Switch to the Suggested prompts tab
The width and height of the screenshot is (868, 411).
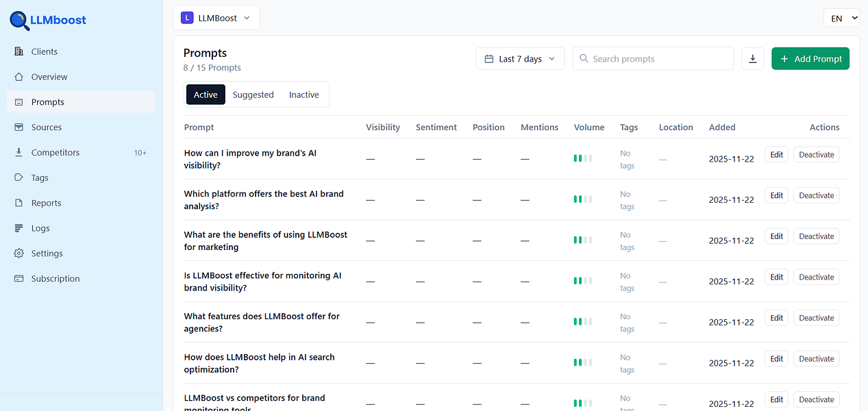click(253, 95)
